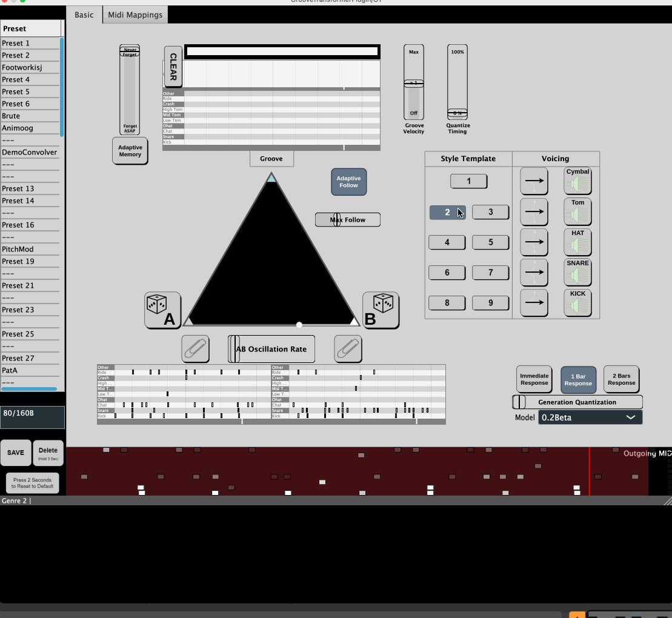Open the Model 0.2Beta dropdown
672x618 pixels.
tap(590, 417)
